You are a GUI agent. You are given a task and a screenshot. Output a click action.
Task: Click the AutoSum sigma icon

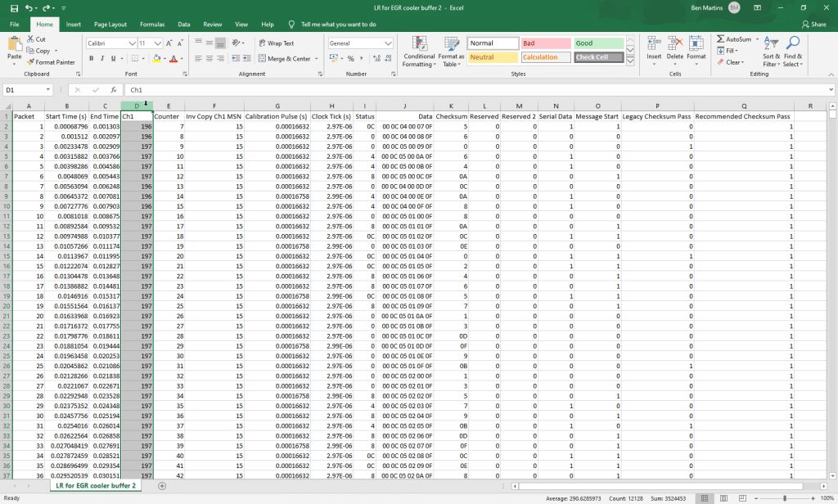(720, 39)
